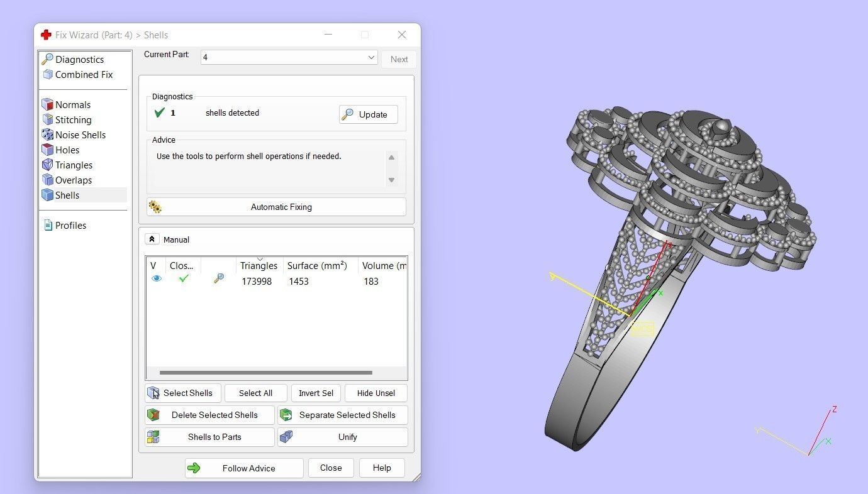Convert Shells to Parts
The image size is (868, 494).
[x=210, y=437]
